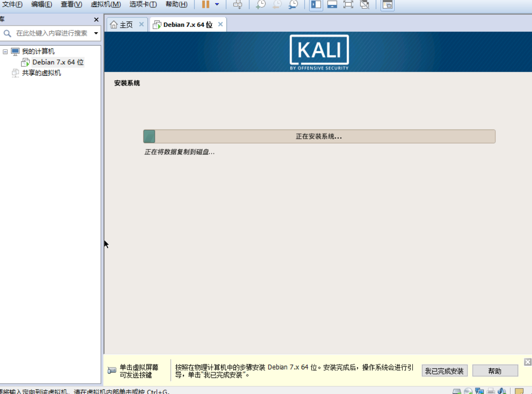Open the power options dropdown arrow beside pause
Screen dimensions: 532x394
coord(217,5)
